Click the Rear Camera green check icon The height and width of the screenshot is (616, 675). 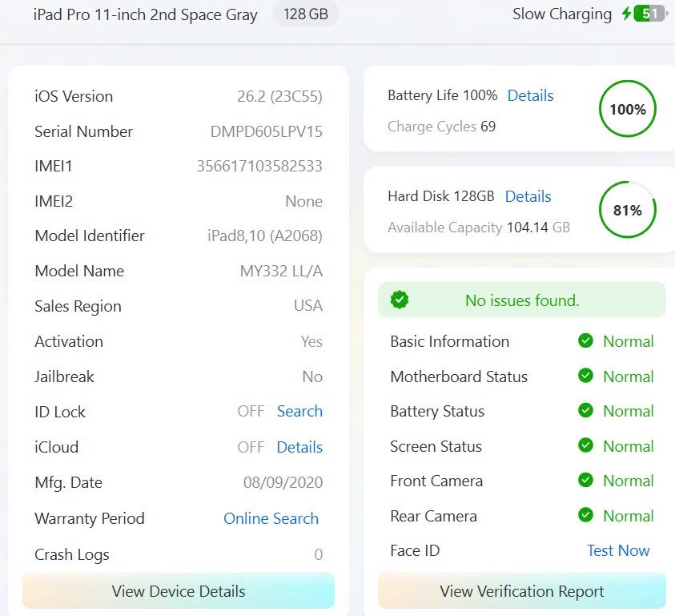tap(586, 516)
